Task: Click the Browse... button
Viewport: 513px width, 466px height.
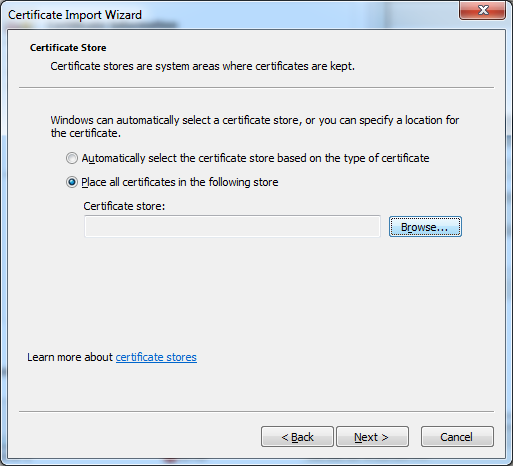Action: (425, 227)
